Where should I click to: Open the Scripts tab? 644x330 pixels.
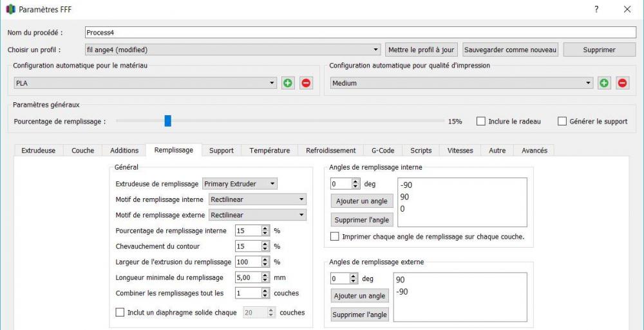(x=421, y=151)
